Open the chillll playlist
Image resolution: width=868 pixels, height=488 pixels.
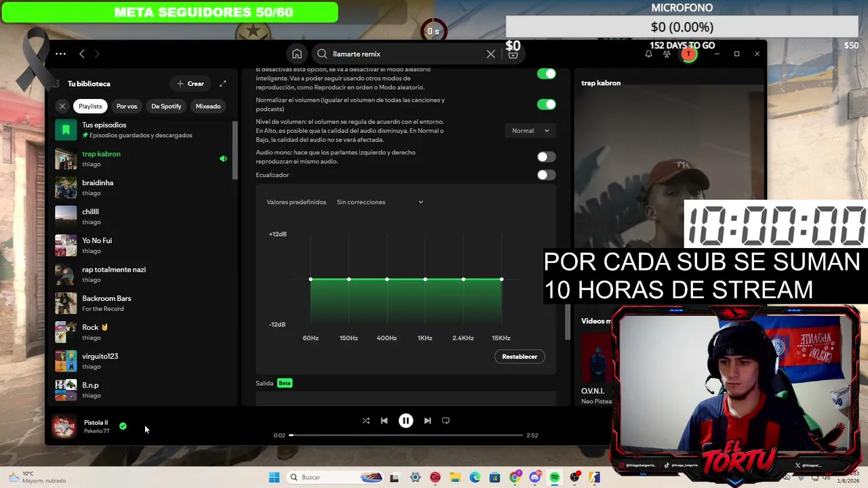(x=143, y=217)
